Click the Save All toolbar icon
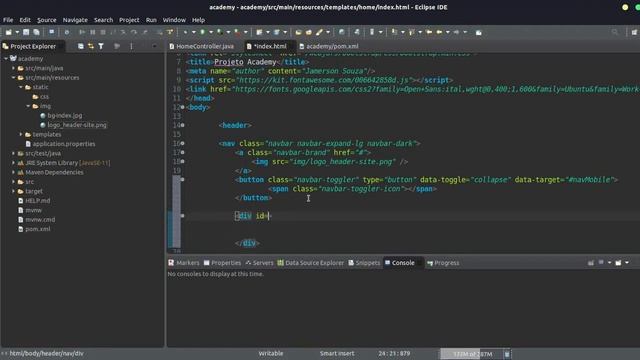 [36, 32]
